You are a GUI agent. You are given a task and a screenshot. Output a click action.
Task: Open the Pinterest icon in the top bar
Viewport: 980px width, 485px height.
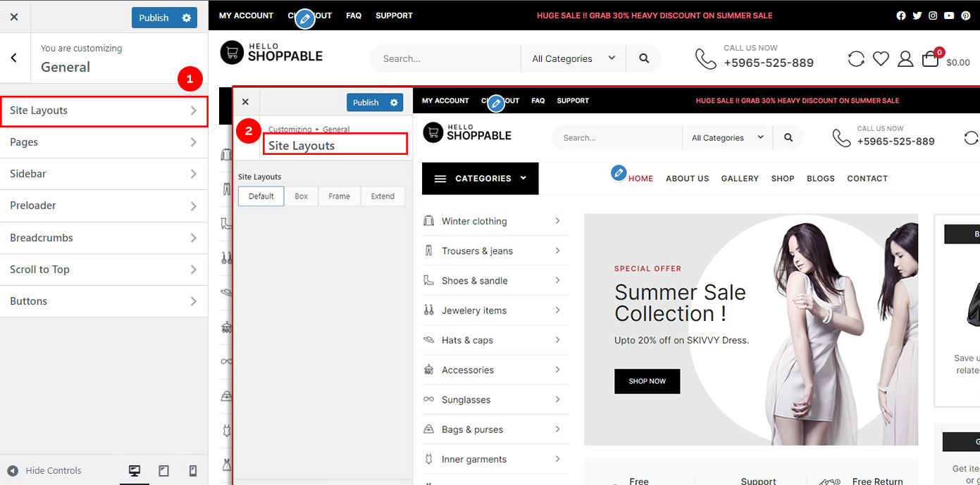[x=965, y=15]
